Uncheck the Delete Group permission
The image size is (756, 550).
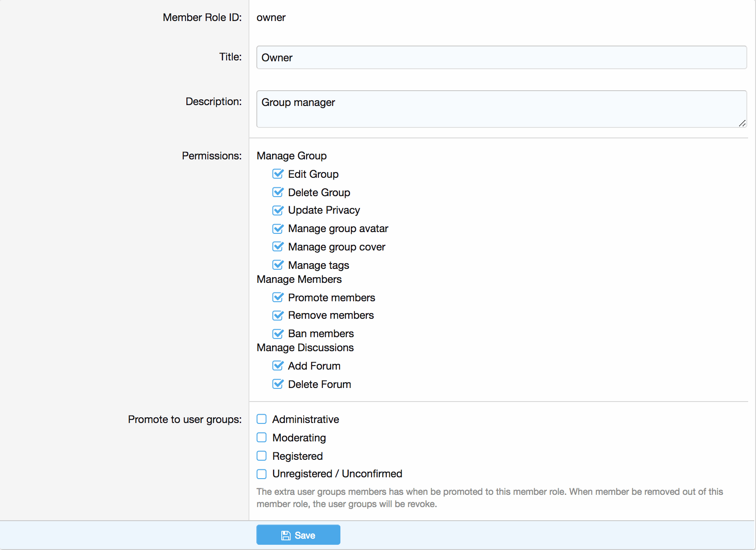(278, 193)
